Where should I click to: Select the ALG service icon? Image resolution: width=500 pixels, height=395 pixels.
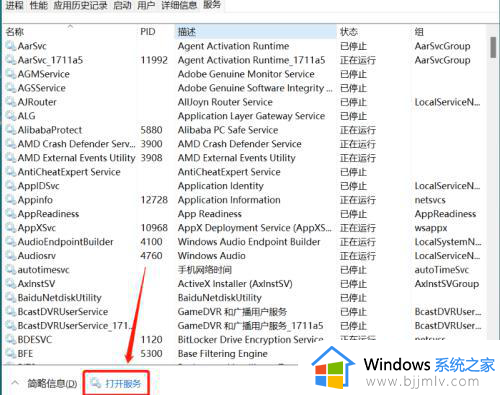click(11, 116)
